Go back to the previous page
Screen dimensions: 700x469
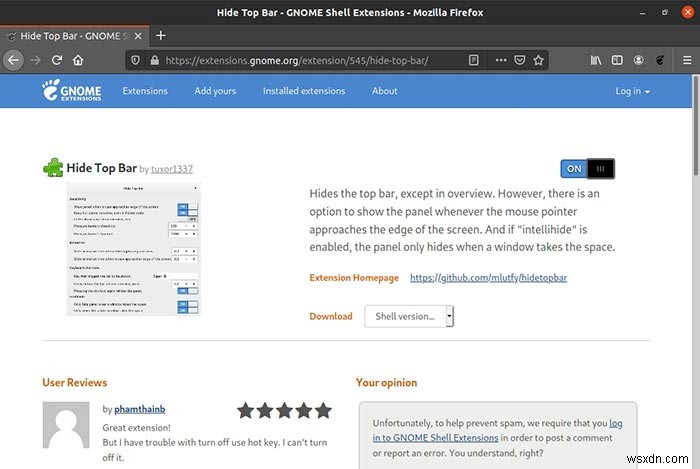click(x=13, y=60)
